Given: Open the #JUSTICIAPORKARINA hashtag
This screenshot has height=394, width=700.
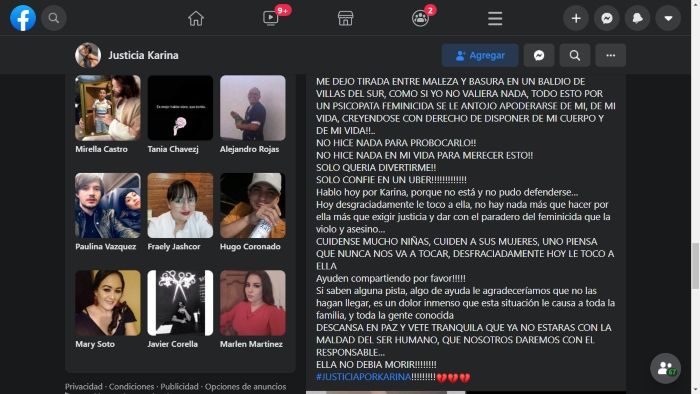Looking at the screenshot, I should click(363, 377).
